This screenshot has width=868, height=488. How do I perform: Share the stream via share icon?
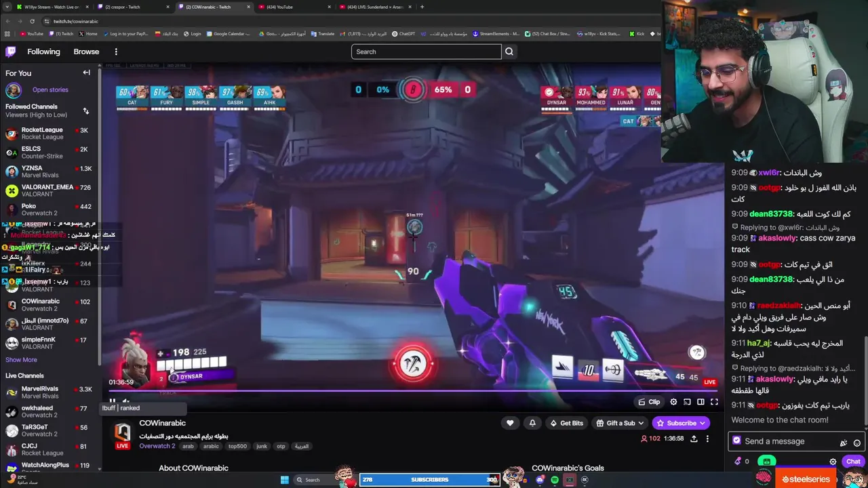click(x=694, y=439)
